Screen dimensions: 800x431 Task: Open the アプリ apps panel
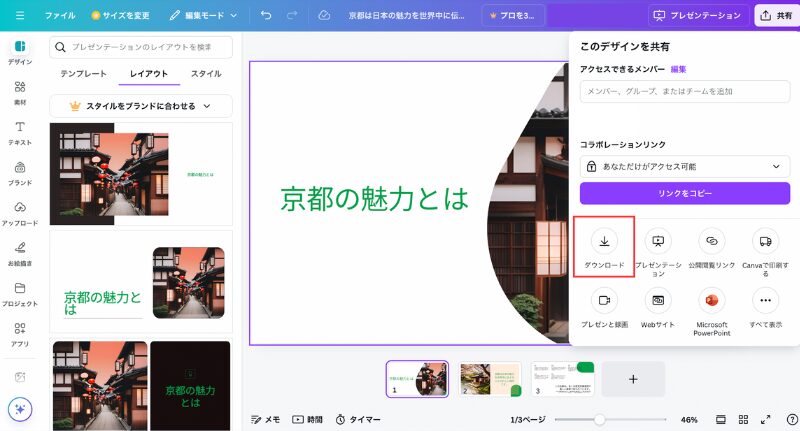pos(20,334)
